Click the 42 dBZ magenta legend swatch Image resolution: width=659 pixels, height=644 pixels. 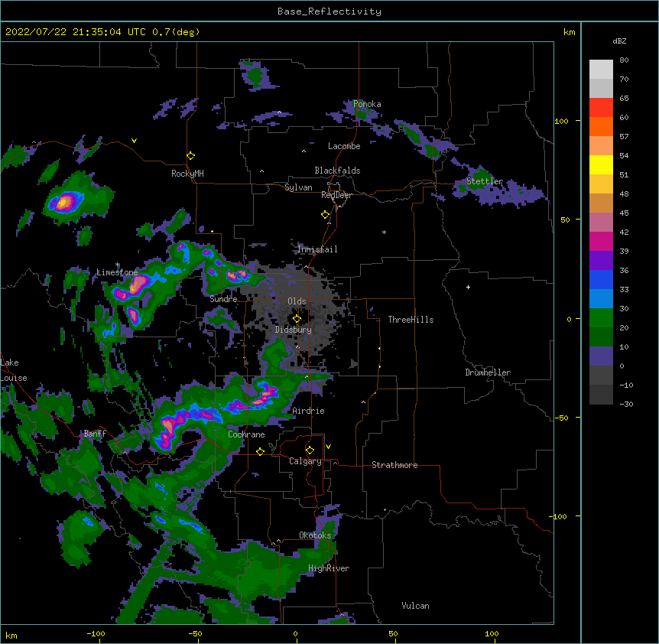tap(601, 241)
